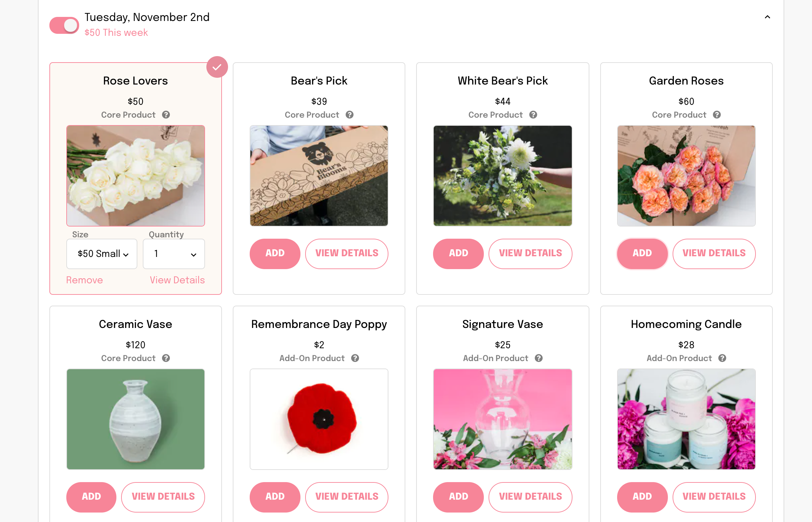Open Rose Lovers View Details link

[x=177, y=280]
